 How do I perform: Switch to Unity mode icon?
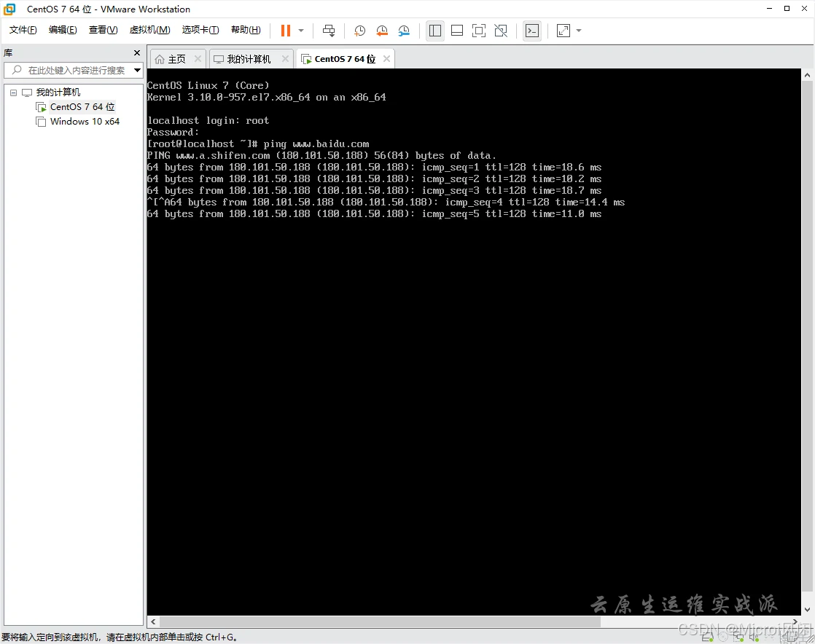tap(501, 31)
